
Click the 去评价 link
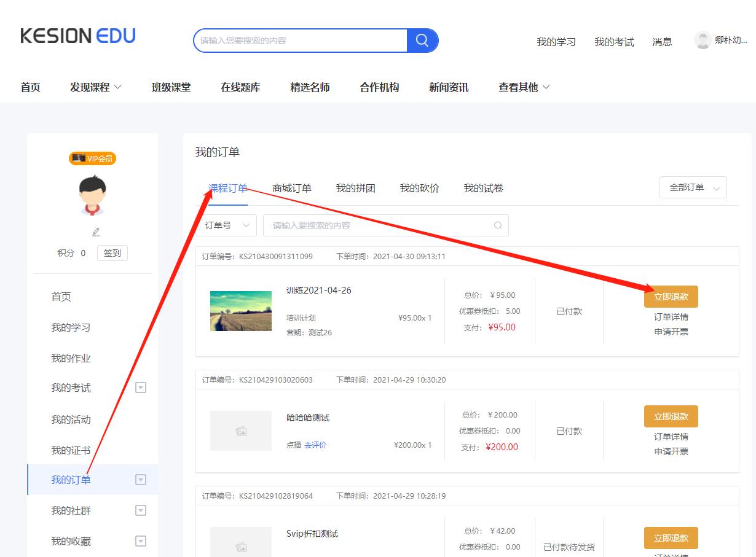(316, 445)
